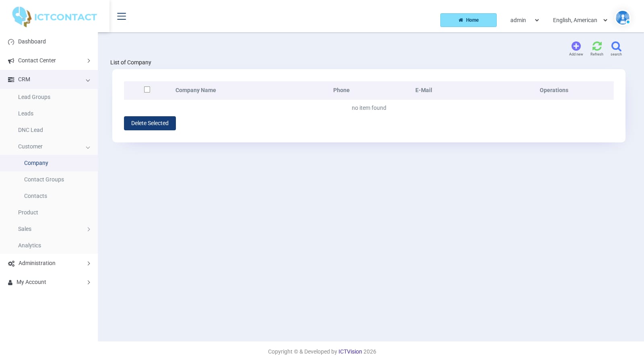The image size is (644, 362).
Task: Click the Contact Center megaphone icon
Action: point(11,61)
